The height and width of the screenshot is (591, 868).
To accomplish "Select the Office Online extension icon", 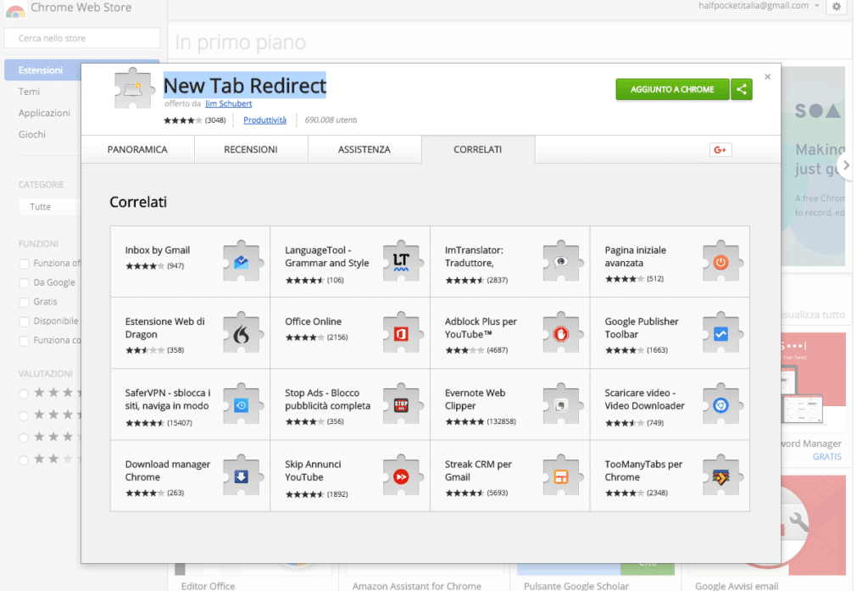I will click(x=401, y=333).
